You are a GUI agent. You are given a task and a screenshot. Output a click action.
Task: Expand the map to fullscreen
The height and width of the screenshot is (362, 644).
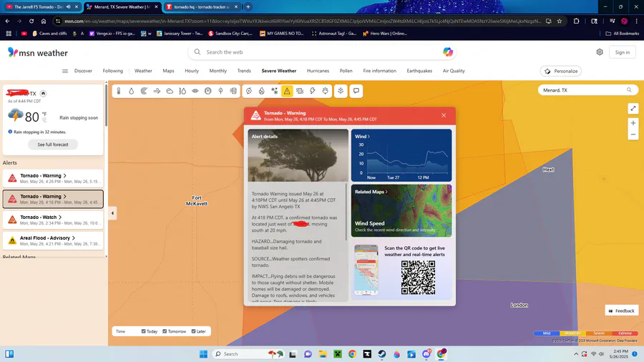click(633, 108)
